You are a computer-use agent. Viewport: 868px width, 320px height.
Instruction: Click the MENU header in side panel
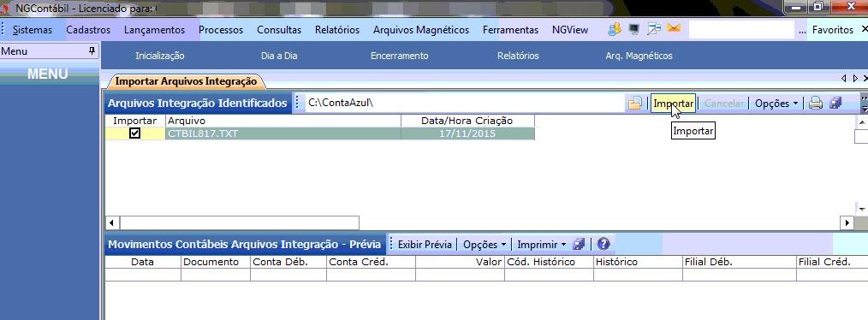pos(48,74)
